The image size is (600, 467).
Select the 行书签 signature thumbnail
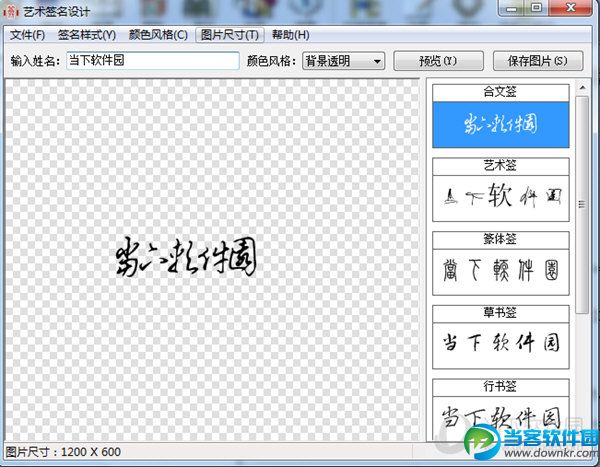tap(501, 418)
